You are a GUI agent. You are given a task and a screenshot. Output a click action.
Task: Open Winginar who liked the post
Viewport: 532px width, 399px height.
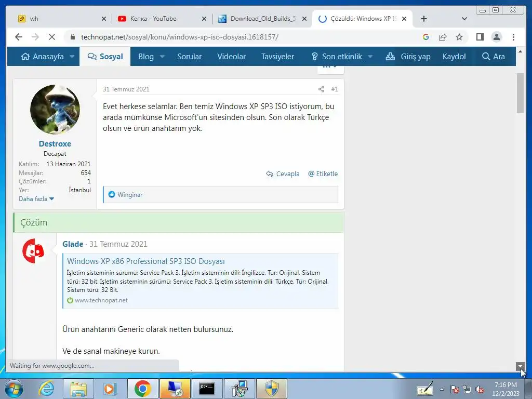[130, 195]
